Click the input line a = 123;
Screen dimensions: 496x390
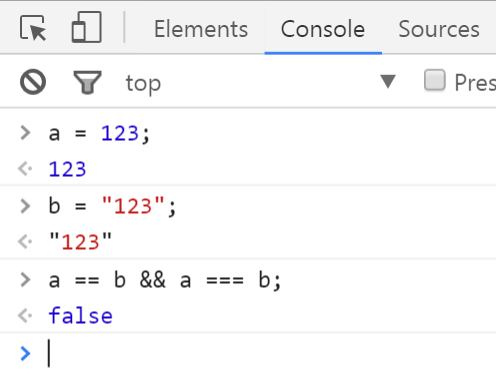(x=99, y=134)
